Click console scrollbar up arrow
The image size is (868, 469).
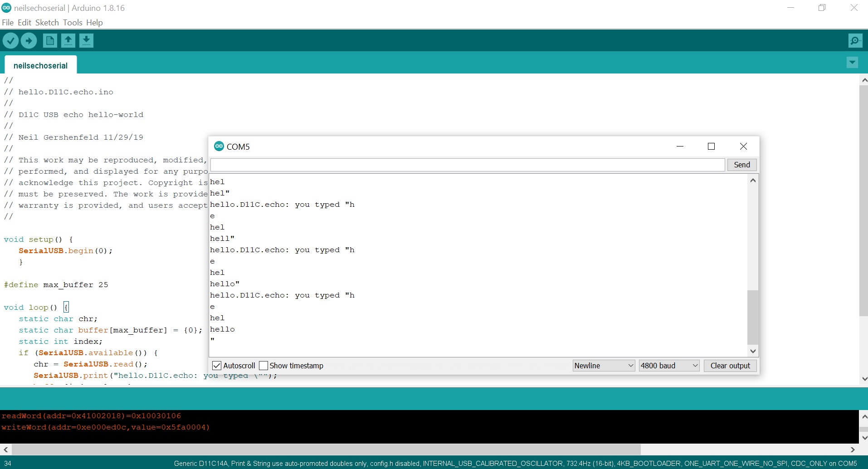[x=863, y=416]
